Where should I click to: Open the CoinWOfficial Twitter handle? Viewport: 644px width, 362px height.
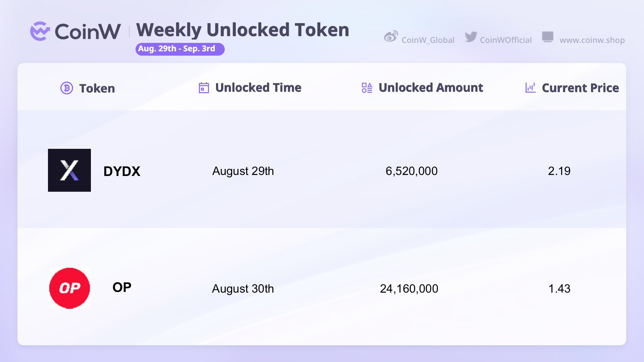coord(506,40)
